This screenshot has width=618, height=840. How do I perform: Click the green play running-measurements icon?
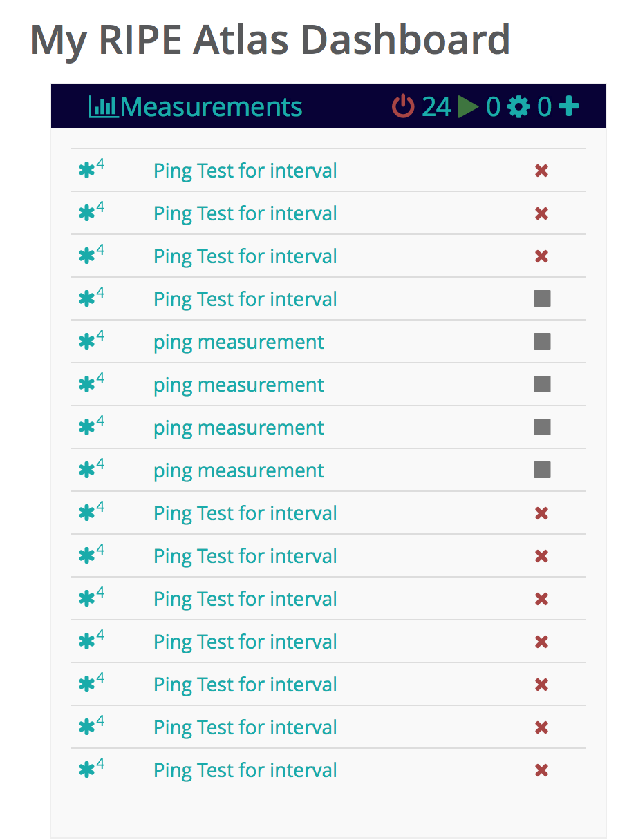(x=468, y=107)
